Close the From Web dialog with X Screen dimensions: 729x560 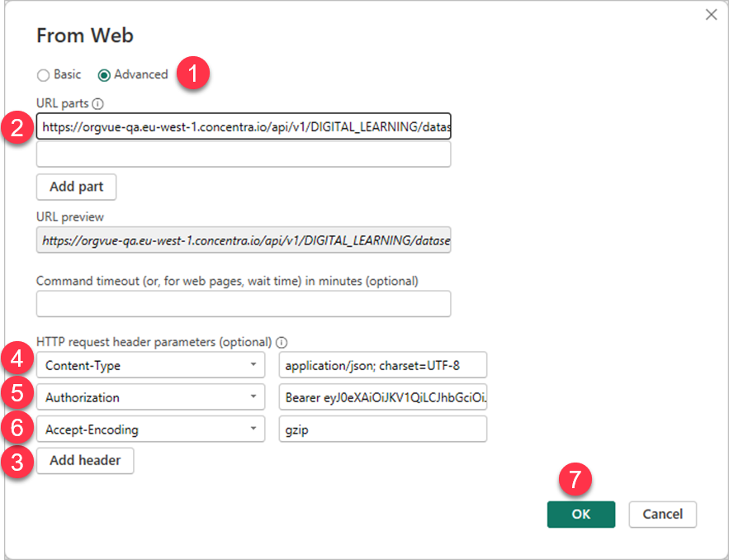coord(710,15)
